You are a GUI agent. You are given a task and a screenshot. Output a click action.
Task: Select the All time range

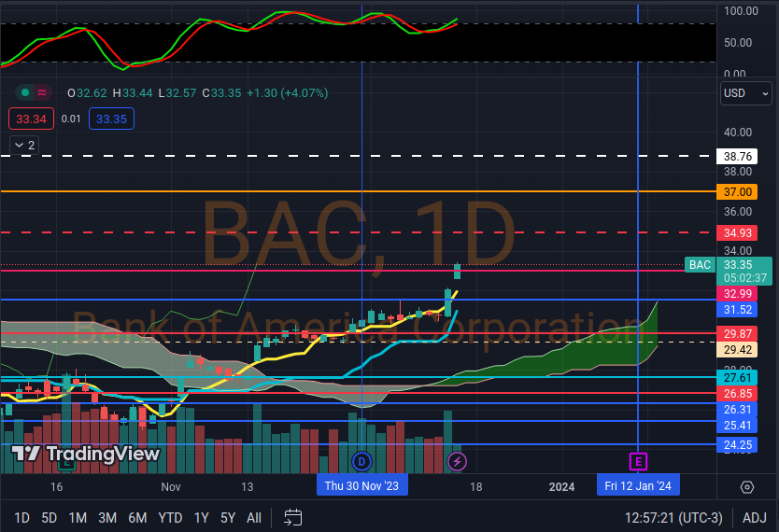(x=254, y=518)
